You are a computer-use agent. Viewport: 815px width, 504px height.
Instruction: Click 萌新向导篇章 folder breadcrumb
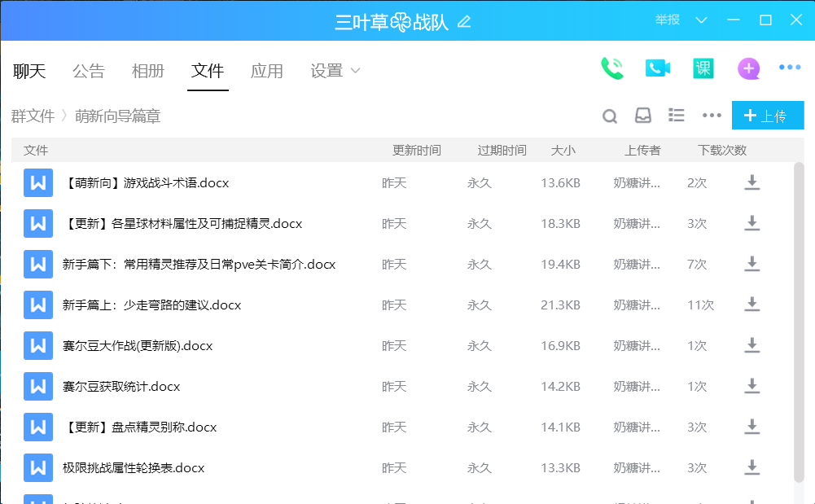pos(117,116)
